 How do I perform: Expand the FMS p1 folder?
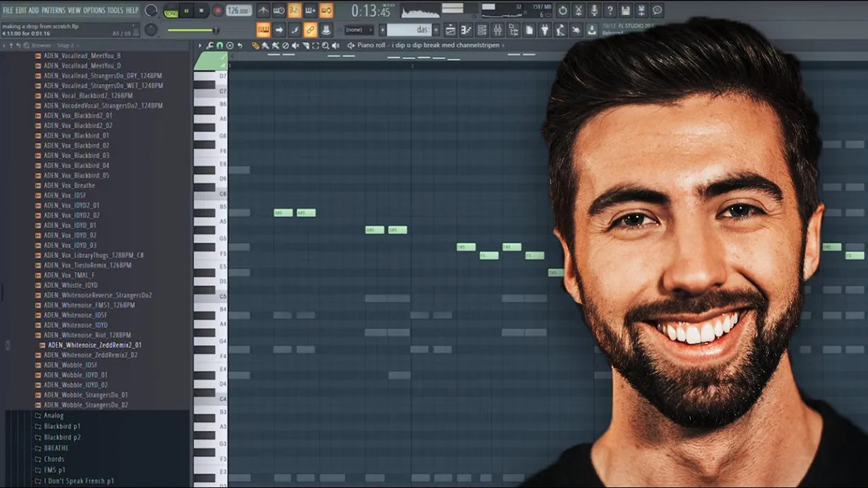coord(50,470)
